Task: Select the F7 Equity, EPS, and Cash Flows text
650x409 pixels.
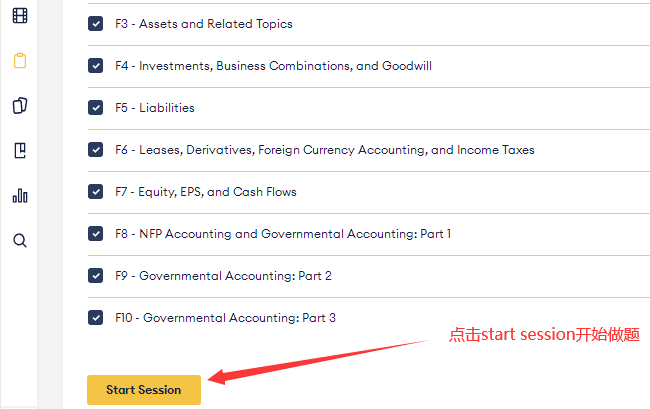Action: point(206,192)
